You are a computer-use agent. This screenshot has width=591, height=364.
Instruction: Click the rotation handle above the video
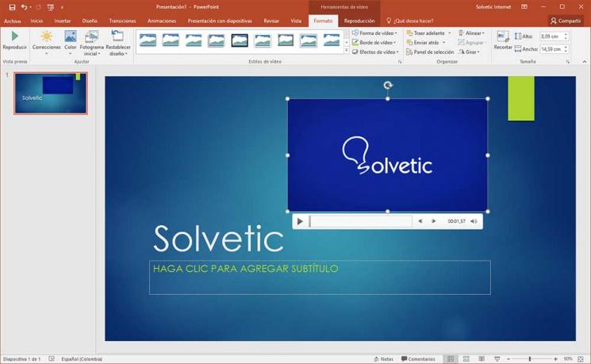tap(388, 85)
